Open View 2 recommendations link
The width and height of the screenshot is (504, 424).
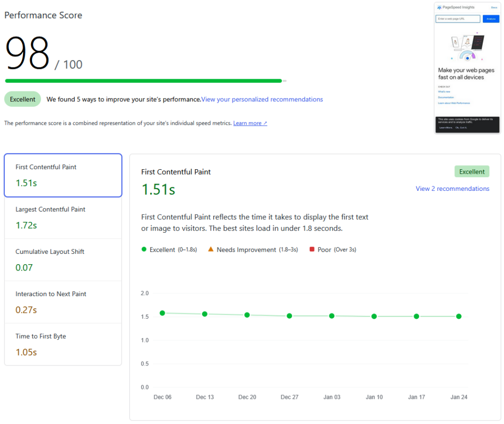coord(452,189)
